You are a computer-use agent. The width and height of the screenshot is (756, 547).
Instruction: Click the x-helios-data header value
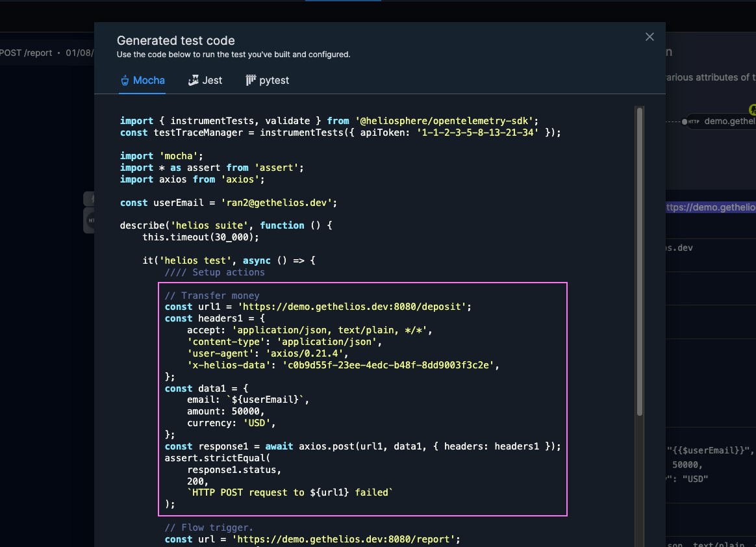pyautogui.click(x=388, y=365)
